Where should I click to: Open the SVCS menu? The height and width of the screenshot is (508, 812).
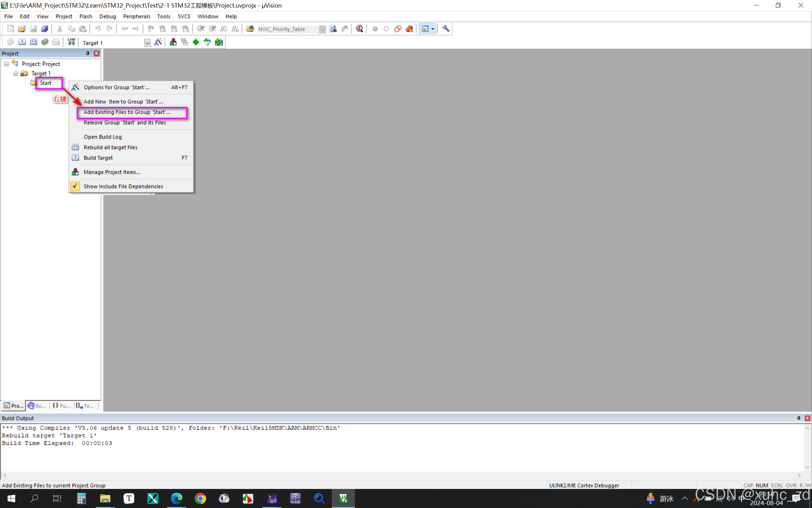click(x=184, y=16)
